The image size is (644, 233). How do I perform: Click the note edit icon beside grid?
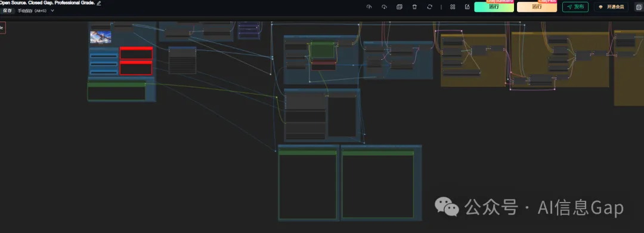[467, 7]
